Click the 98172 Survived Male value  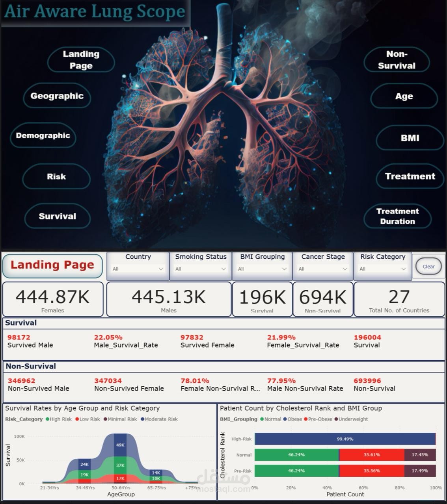[x=19, y=337]
